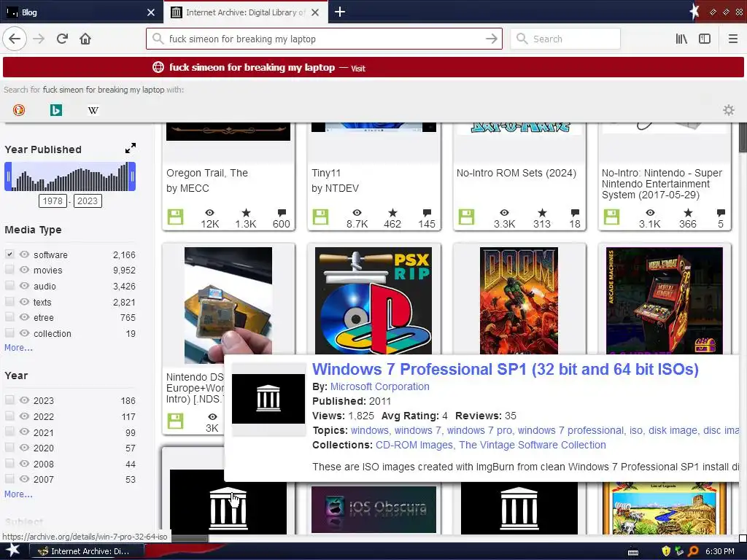
Task: Close the Blog tab
Action: pyautogui.click(x=150, y=12)
